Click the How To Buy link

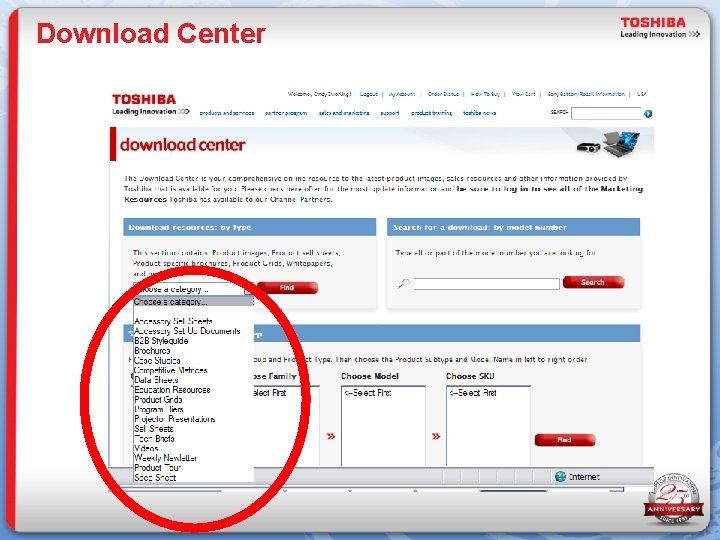(x=485, y=94)
